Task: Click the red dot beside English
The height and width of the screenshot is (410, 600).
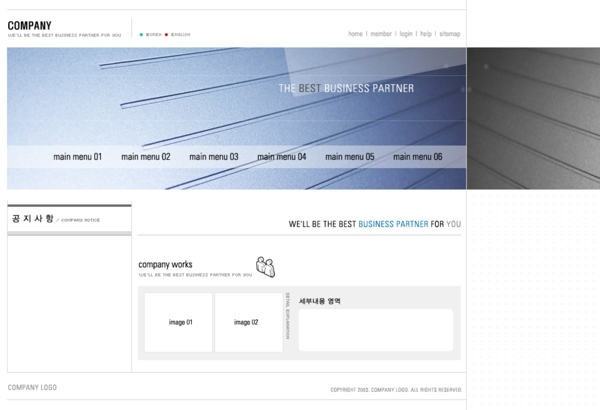Action: 166,34
